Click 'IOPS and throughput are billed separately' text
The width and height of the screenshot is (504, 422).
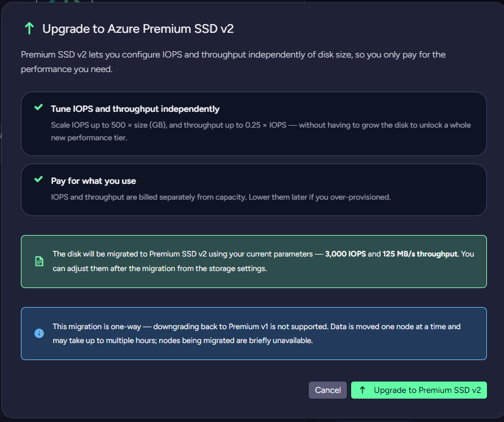(220, 197)
